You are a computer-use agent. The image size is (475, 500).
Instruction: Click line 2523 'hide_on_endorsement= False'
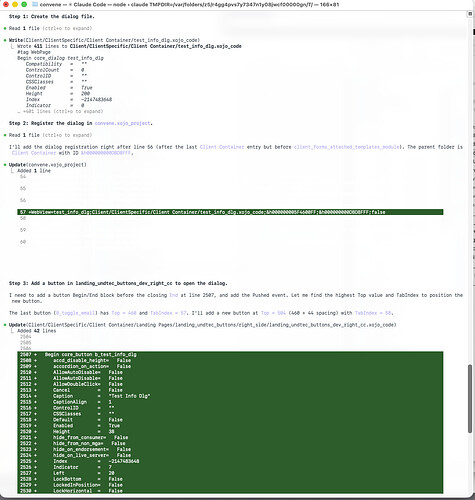(x=230, y=449)
